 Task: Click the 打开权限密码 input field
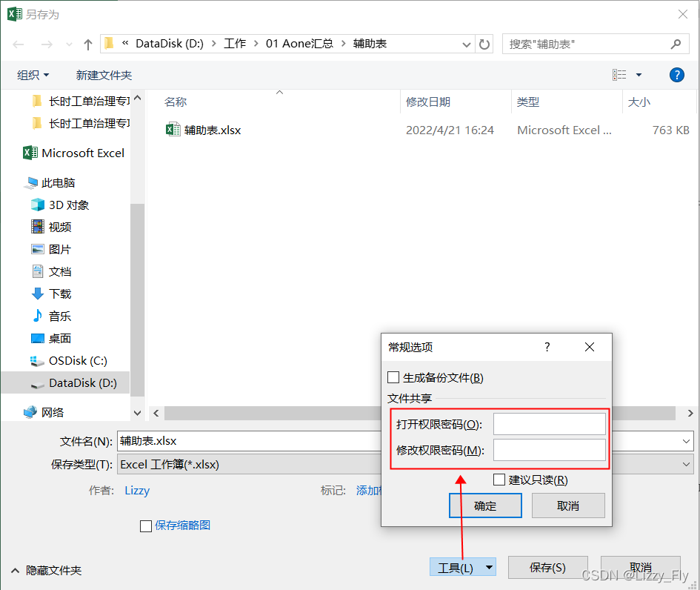[x=550, y=423]
